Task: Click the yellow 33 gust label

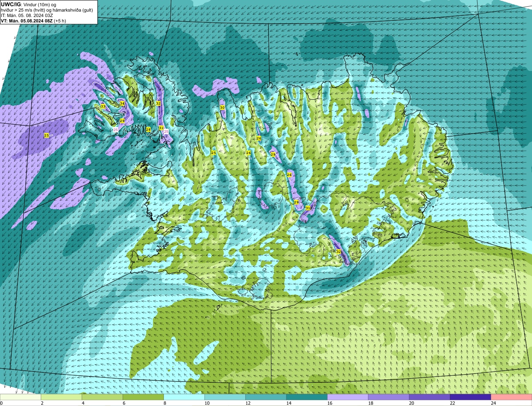Action: [103, 107]
